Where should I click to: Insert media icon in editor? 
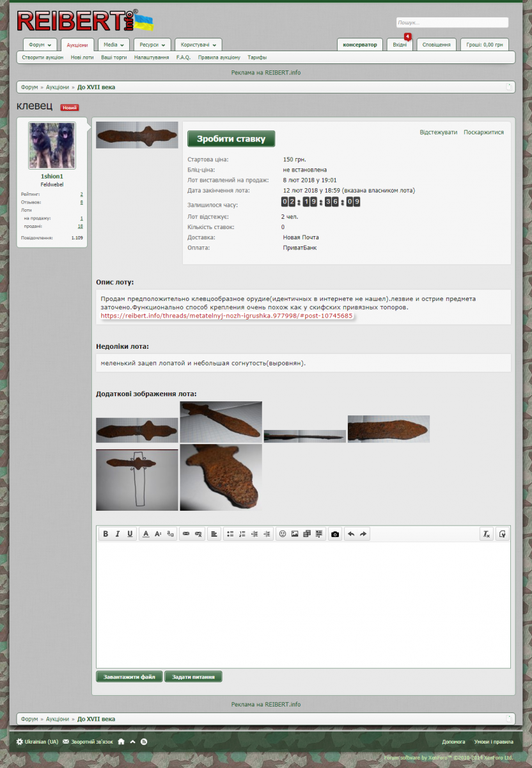click(307, 534)
